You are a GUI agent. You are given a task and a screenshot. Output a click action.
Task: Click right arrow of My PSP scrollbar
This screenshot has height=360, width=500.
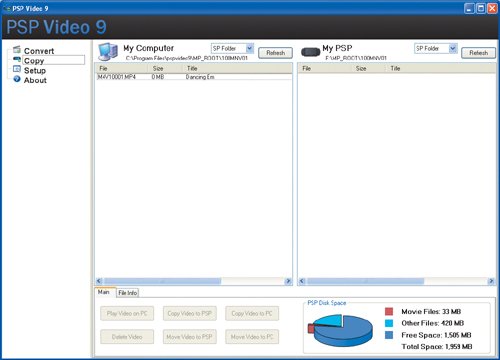(x=491, y=281)
